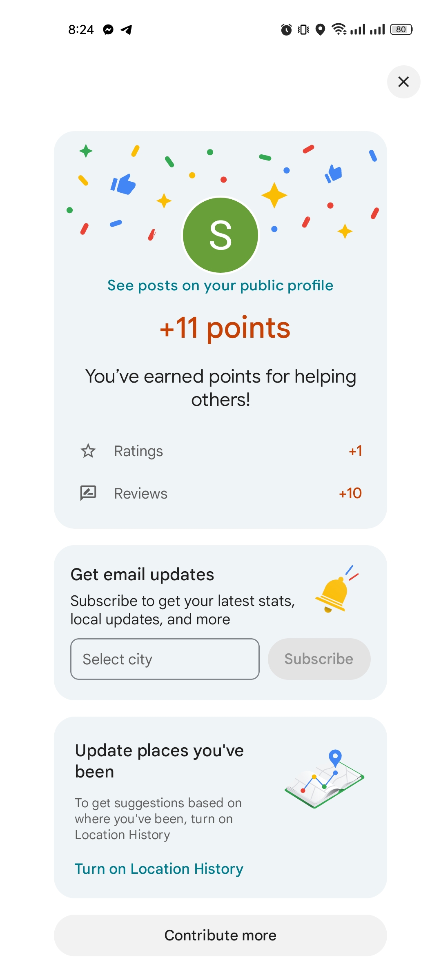Viewport: 441px width, 980px height.
Task: Tap the +11 points heading
Action: (225, 328)
